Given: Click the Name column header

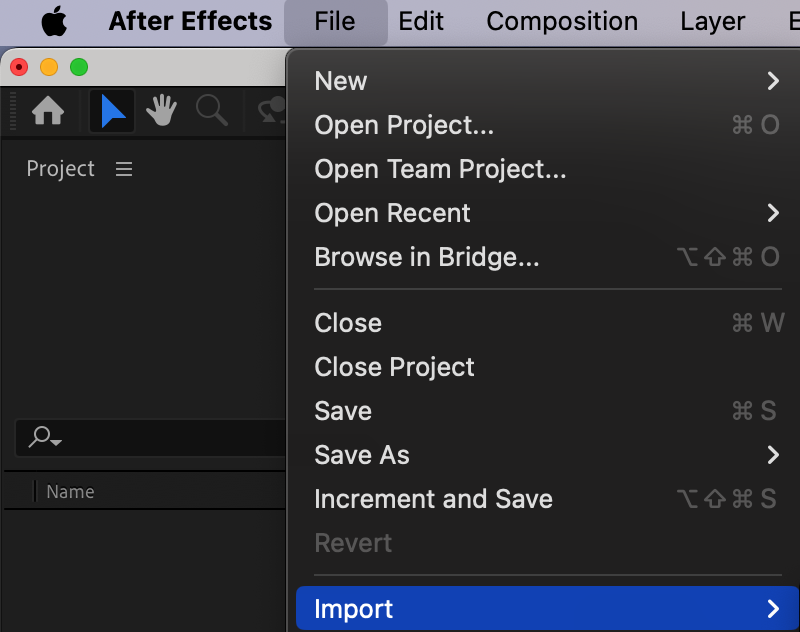Looking at the screenshot, I should [x=70, y=492].
